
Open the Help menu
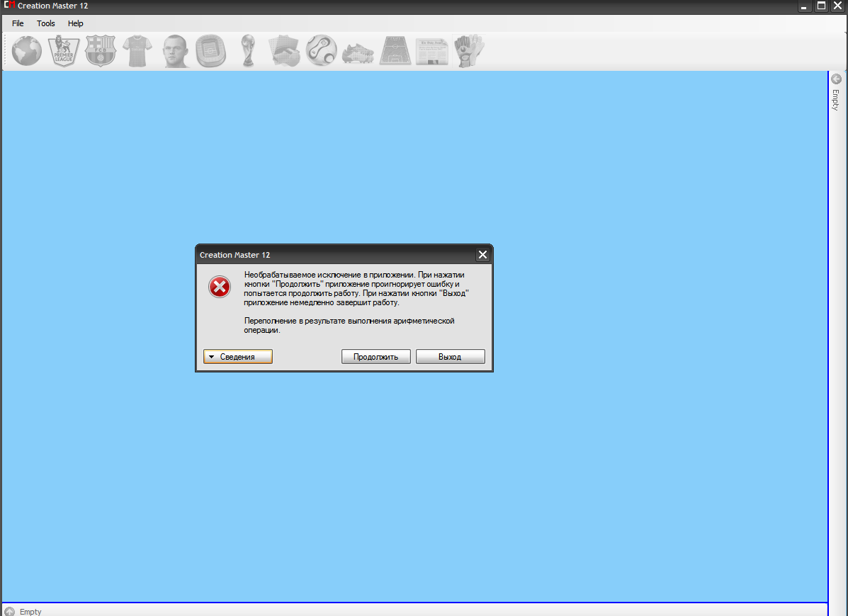[x=76, y=23]
